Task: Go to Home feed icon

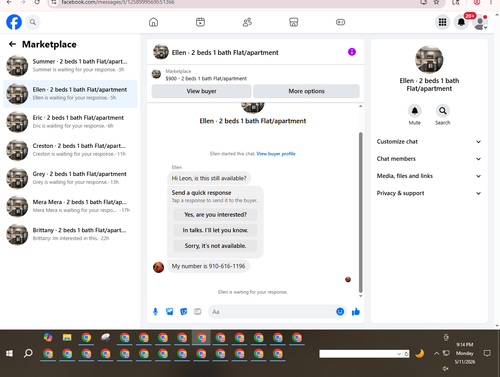Action: (x=153, y=22)
